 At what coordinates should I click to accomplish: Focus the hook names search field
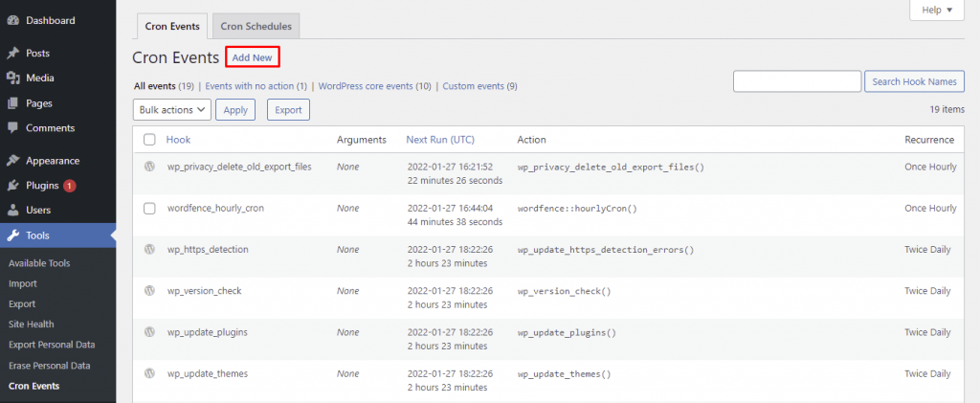pyautogui.click(x=797, y=81)
